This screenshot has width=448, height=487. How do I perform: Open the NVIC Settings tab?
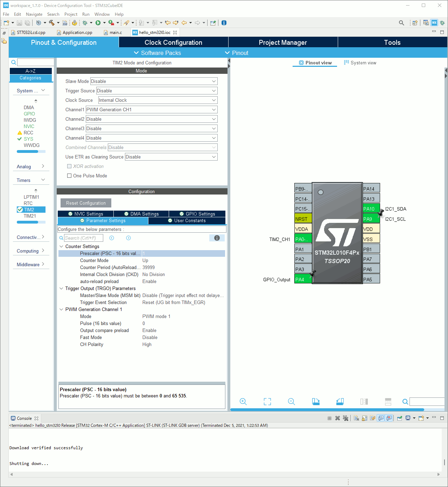(x=85, y=214)
